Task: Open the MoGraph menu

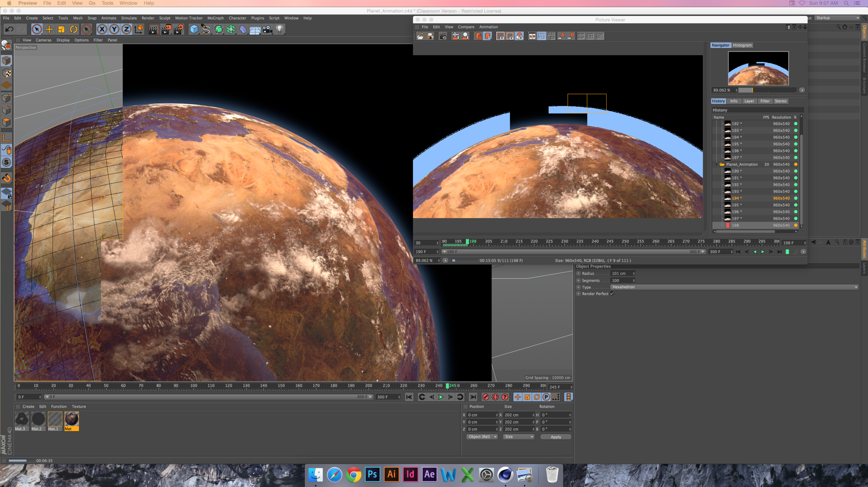Action: [x=215, y=18]
